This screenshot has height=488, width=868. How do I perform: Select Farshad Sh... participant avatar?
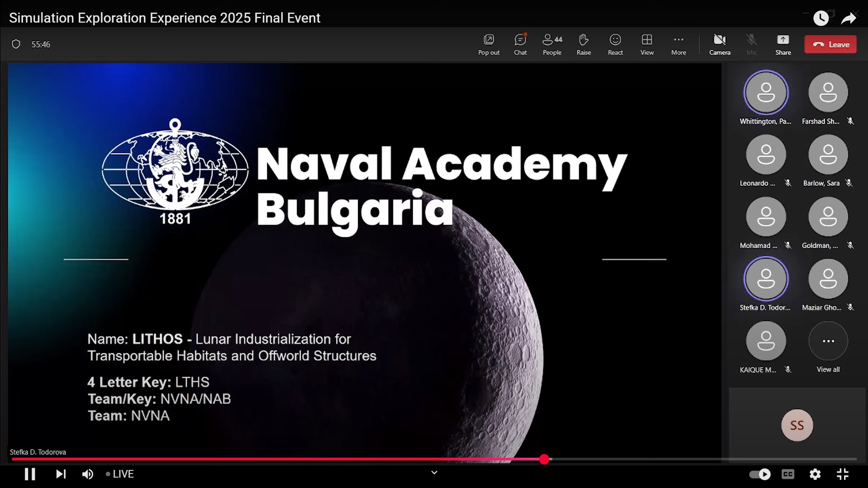828,93
